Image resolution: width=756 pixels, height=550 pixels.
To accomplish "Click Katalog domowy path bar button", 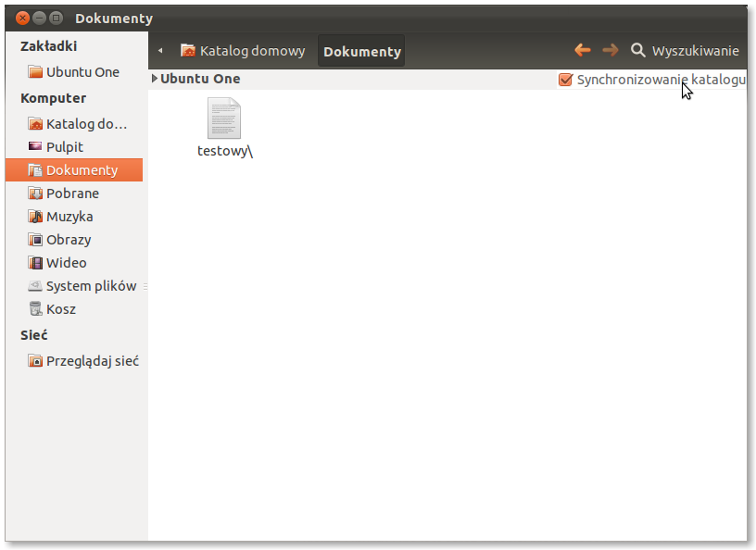I will coord(243,51).
